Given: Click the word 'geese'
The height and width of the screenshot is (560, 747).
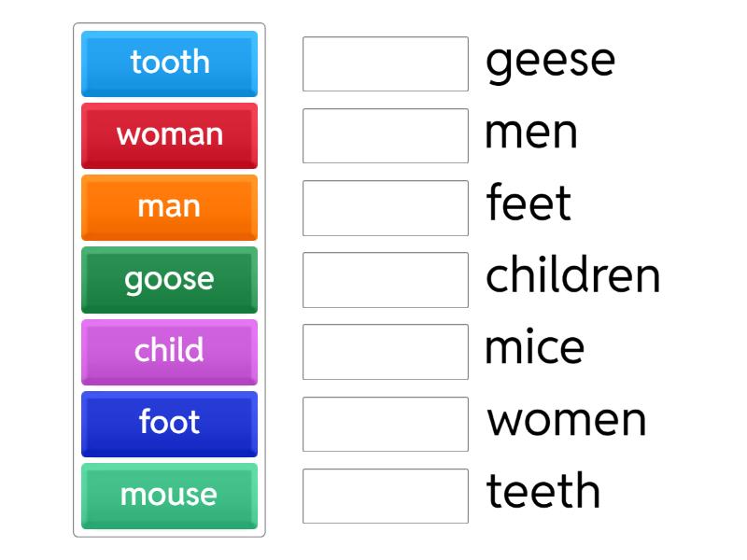Looking at the screenshot, I should [x=550, y=61].
